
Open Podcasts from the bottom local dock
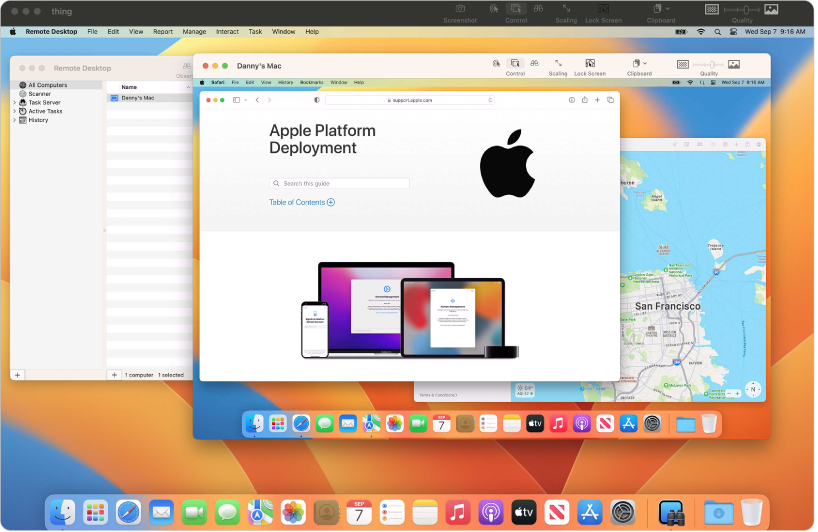point(490,513)
